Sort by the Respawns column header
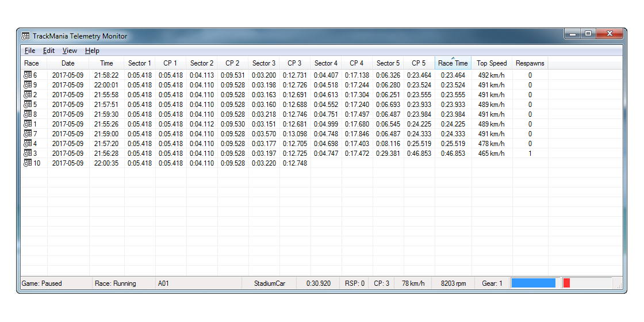644x322 pixels. pos(530,63)
